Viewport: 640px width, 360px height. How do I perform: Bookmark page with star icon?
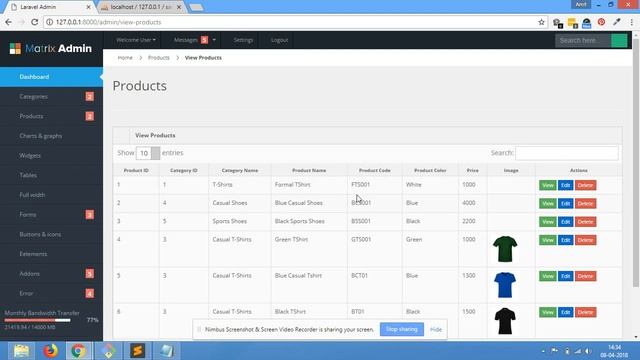pos(541,22)
